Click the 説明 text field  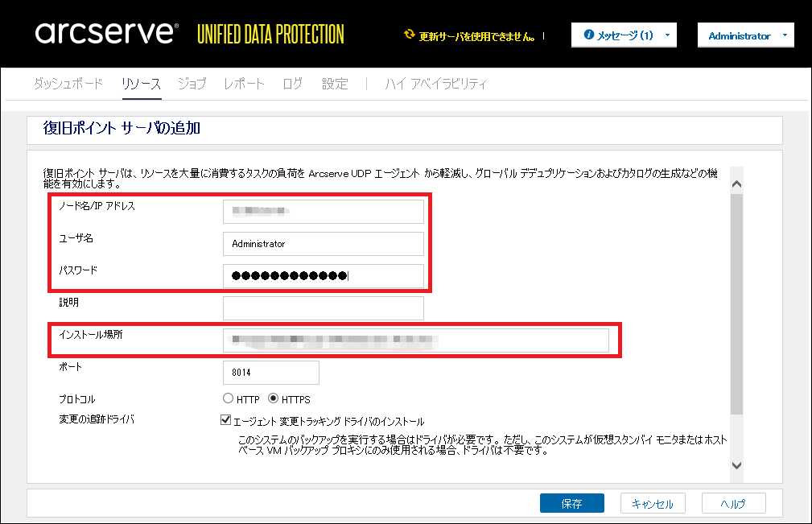[324, 308]
